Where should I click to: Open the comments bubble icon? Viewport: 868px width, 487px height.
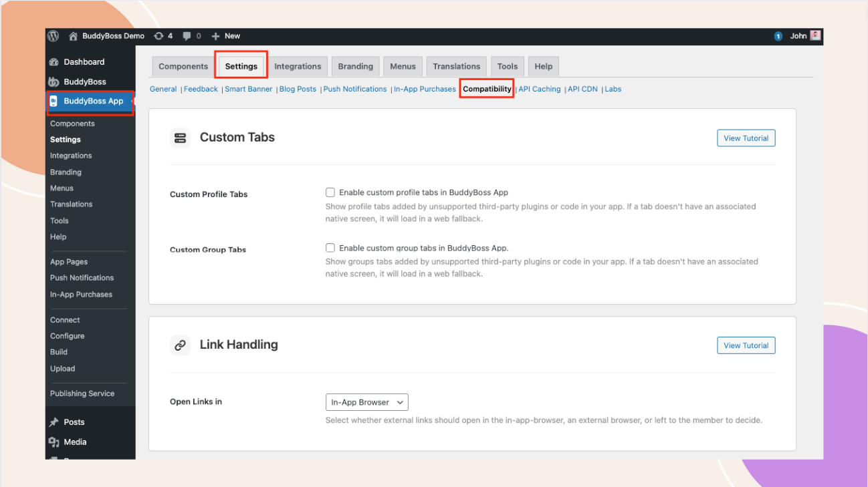tap(187, 36)
